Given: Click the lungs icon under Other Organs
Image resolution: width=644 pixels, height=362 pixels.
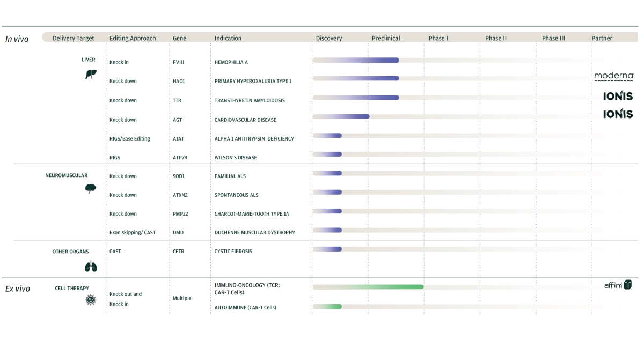Looking at the screenshot, I should pos(91,267).
